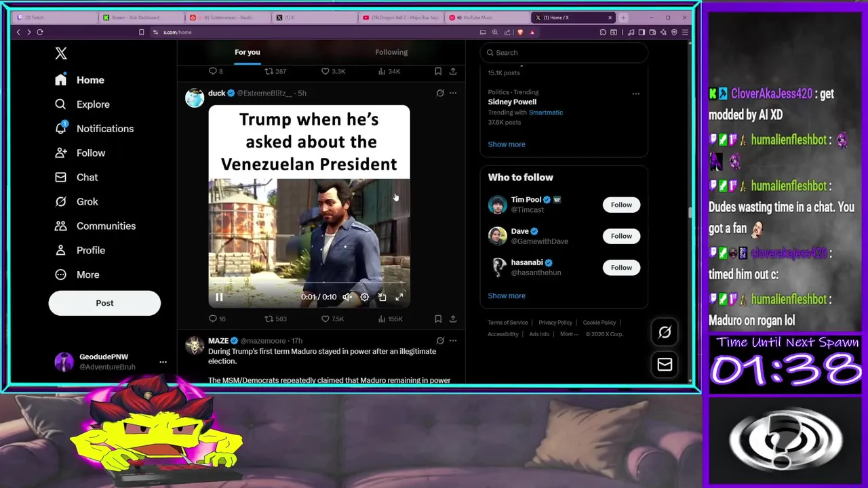Follow Tim Pool
This screenshot has width=868, height=488.
pyautogui.click(x=621, y=205)
